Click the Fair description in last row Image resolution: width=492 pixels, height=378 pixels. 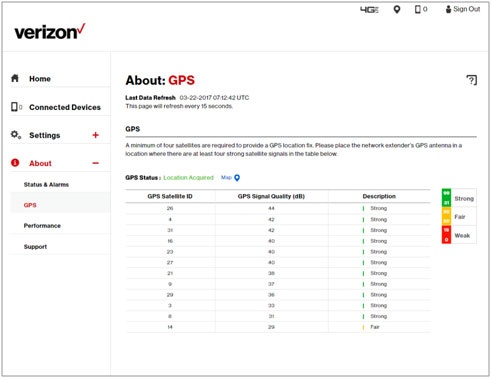[375, 327]
